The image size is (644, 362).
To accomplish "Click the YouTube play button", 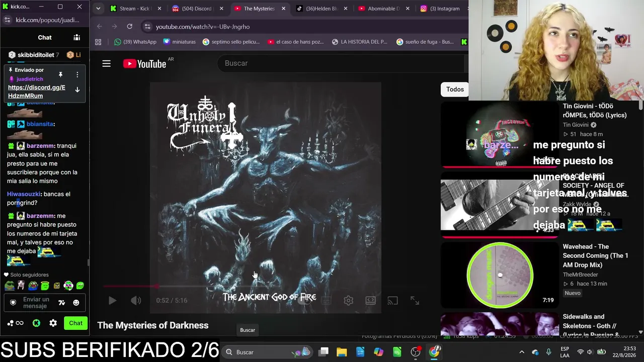I will click(x=112, y=300).
